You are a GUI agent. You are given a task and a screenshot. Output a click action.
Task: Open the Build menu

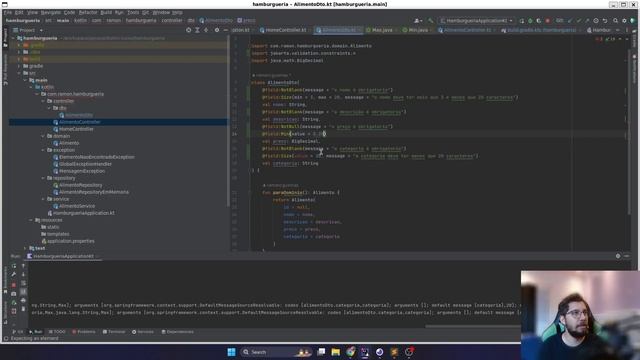pos(106,13)
